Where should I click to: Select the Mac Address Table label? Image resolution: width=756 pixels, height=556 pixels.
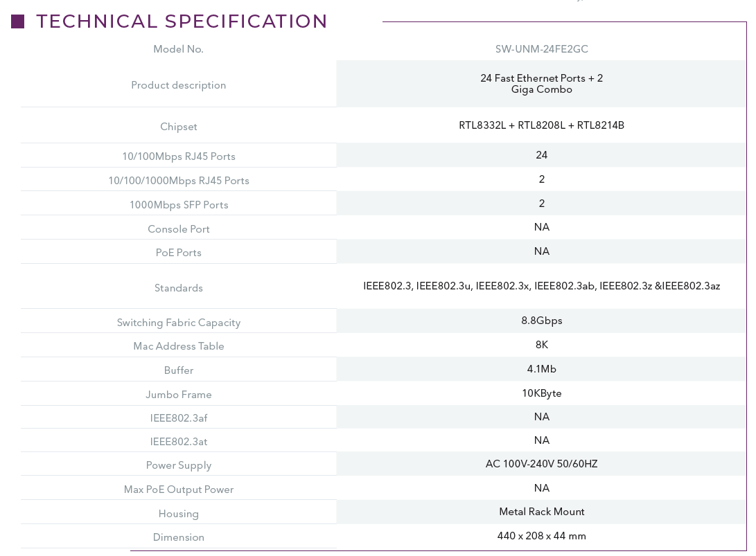click(178, 346)
